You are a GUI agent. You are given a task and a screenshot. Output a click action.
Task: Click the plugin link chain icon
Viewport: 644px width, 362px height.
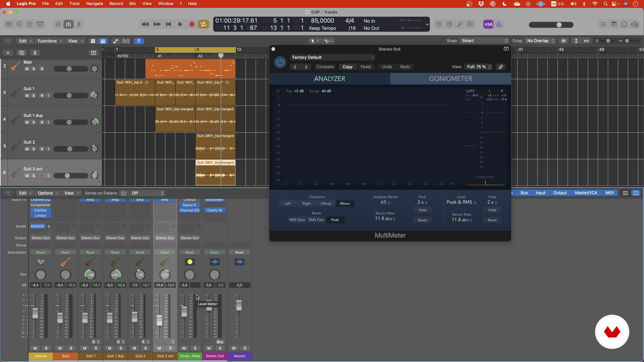click(x=500, y=67)
